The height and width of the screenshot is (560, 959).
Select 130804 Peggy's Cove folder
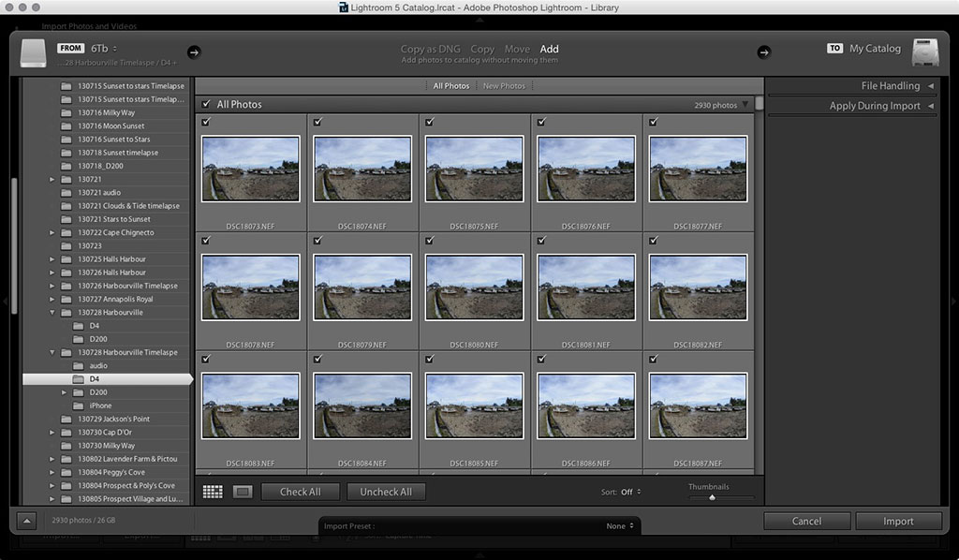tap(111, 472)
